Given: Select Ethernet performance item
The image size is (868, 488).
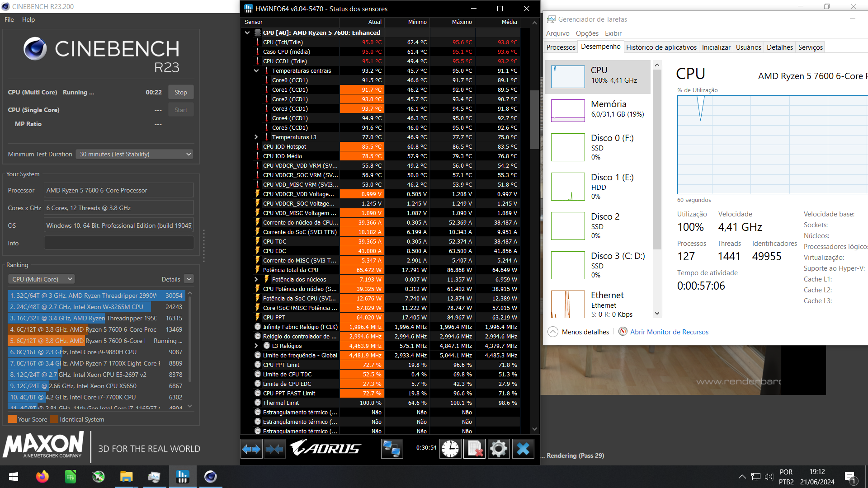Looking at the screenshot, I should (598, 304).
